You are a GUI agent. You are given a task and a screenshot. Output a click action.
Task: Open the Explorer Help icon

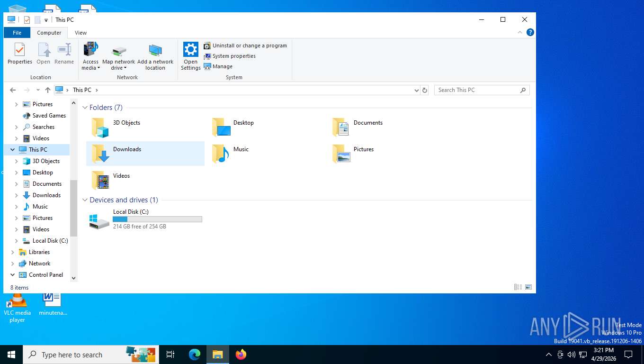click(530, 32)
